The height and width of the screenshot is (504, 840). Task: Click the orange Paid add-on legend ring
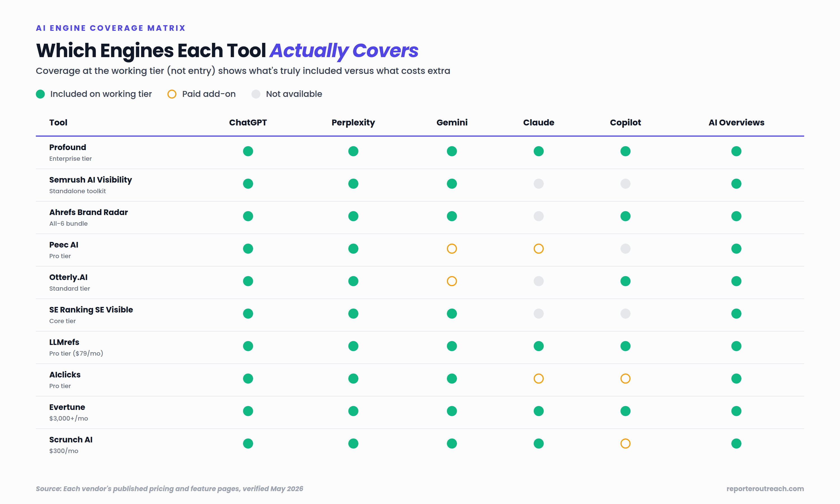172,94
